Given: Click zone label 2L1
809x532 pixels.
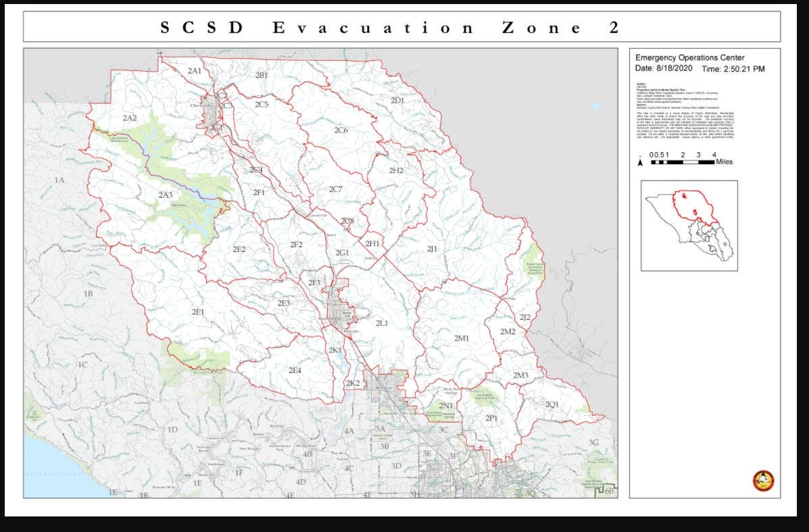Looking at the screenshot, I should [x=382, y=323].
